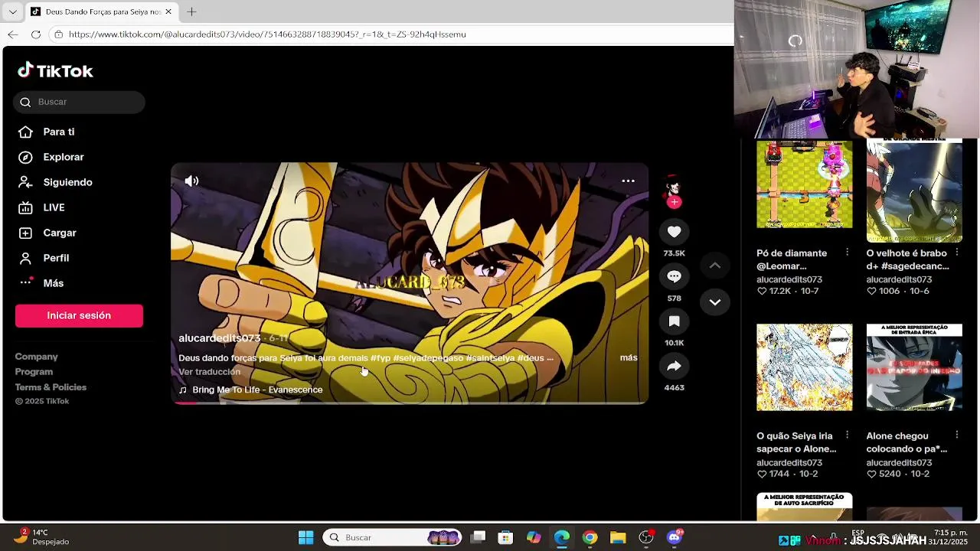980x551 pixels.
Task: Click the Iniciar sesión button
Action: click(79, 315)
